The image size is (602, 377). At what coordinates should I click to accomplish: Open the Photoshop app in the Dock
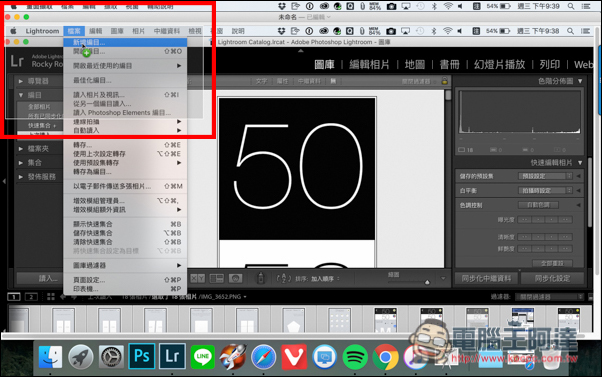(x=142, y=356)
